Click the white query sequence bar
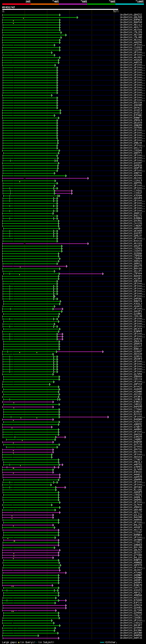The image size is (146, 644). coord(60,9)
